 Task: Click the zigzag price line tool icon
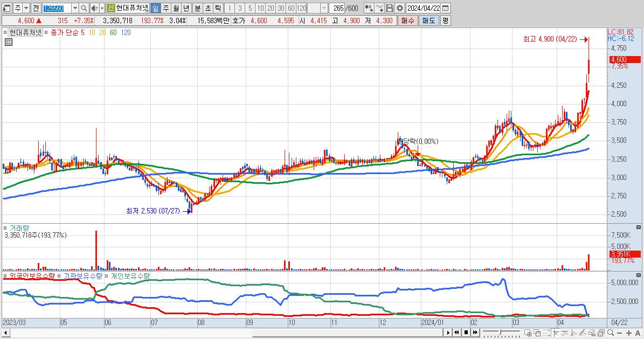(x=574, y=333)
